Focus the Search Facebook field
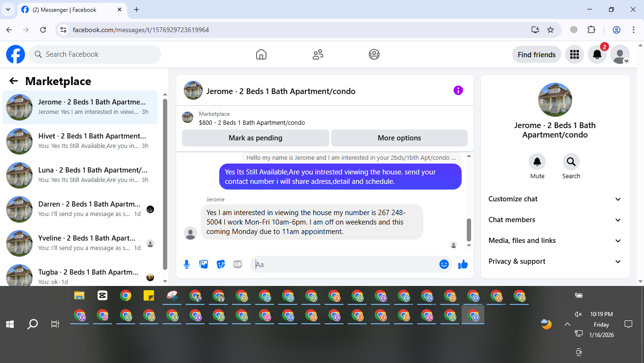 [95, 54]
